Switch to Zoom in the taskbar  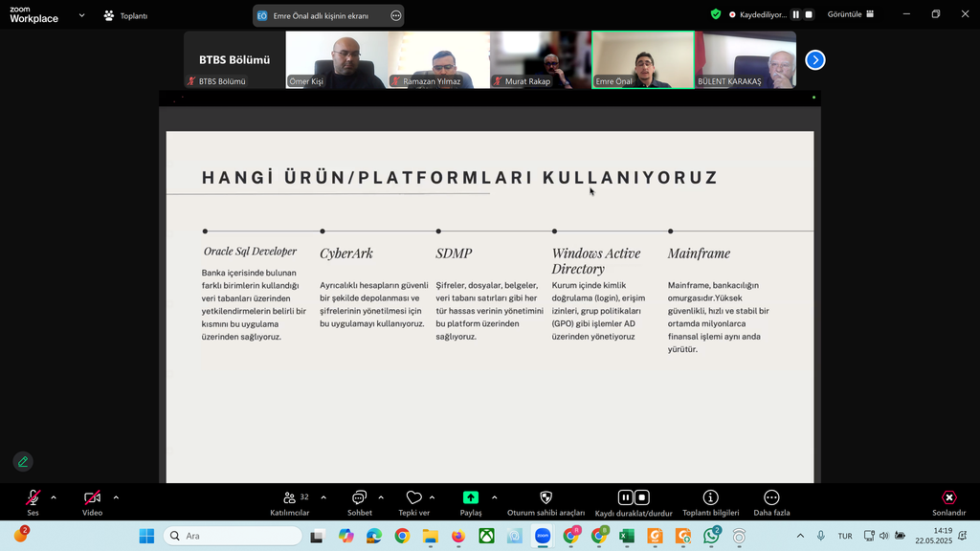543,536
